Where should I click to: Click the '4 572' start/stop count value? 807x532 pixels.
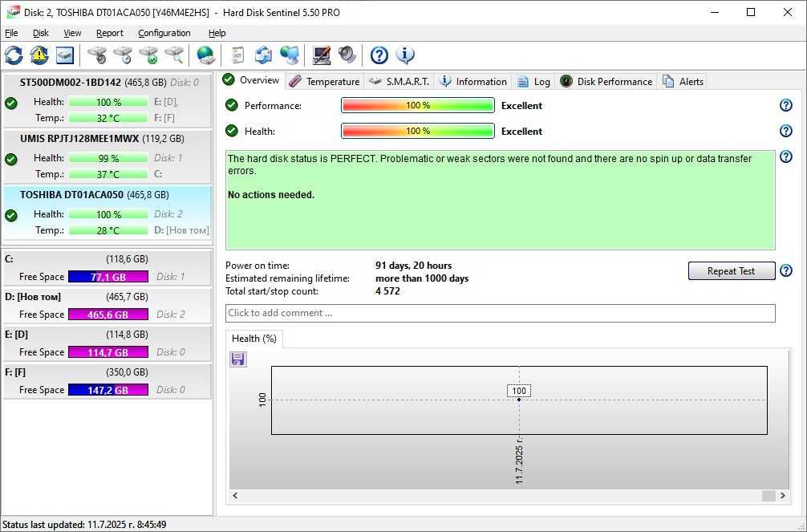pos(387,291)
